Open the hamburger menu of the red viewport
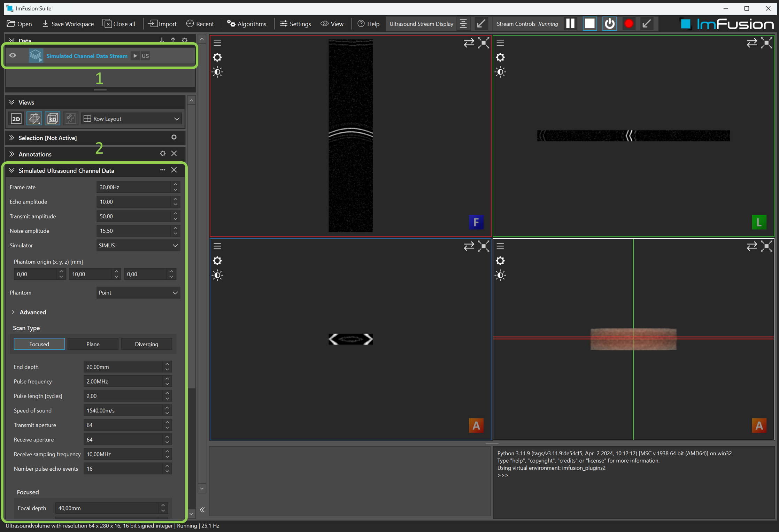The width and height of the screenshot is (779, 532). pos(217,43)
